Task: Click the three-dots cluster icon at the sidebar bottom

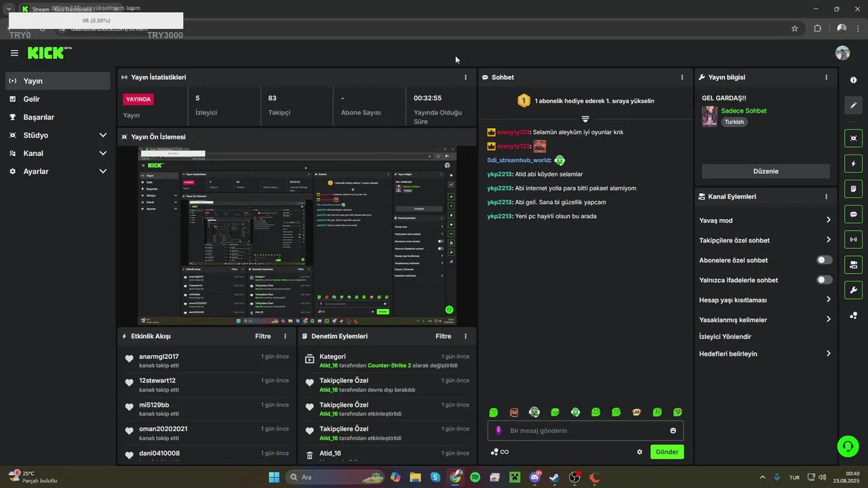Action: 853,315
